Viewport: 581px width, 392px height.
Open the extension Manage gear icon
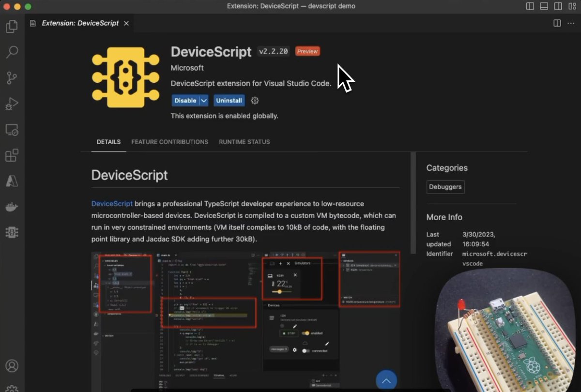[x=255, y=101]
